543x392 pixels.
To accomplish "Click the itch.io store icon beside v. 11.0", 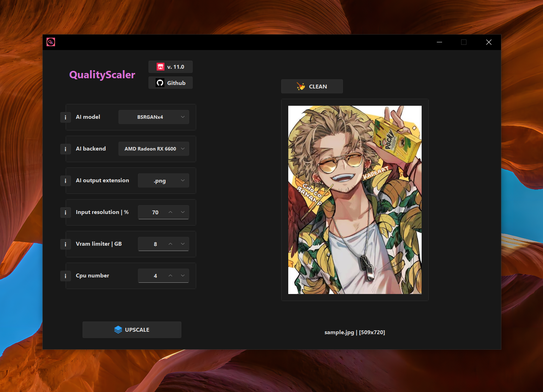I will coord(161,67).
